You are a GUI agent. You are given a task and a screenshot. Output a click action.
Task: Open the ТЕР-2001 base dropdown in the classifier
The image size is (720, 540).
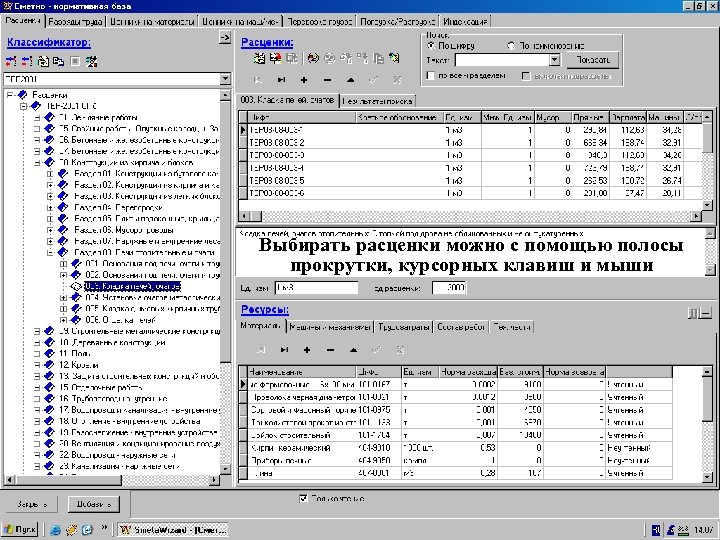pos(225,79)
